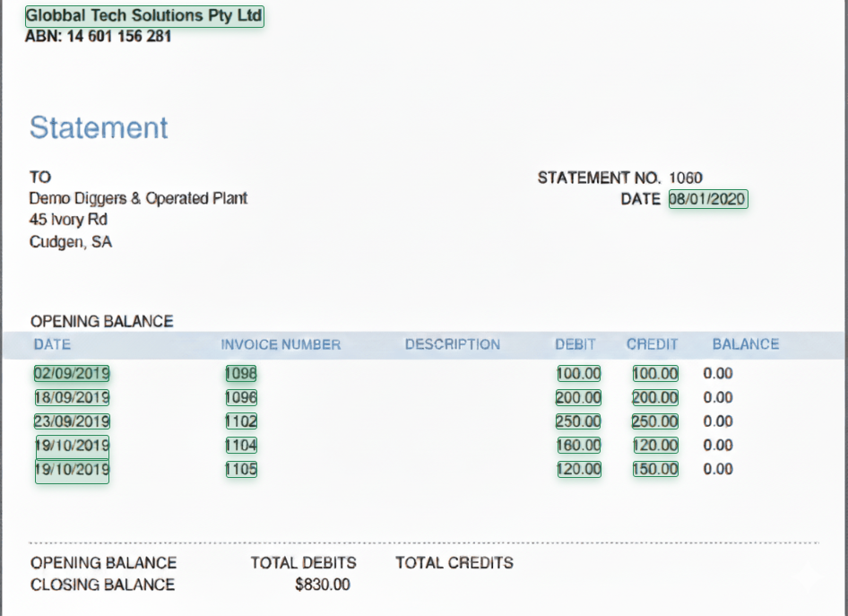Select the total amount $830.00

coord(323,585)
